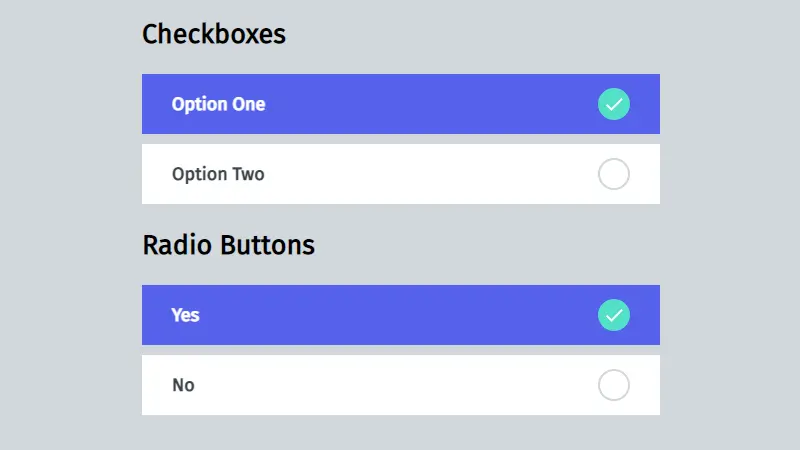The image size is (800, 450).
Task: Toggle off the checked Option One indicator
Action: 614,104
